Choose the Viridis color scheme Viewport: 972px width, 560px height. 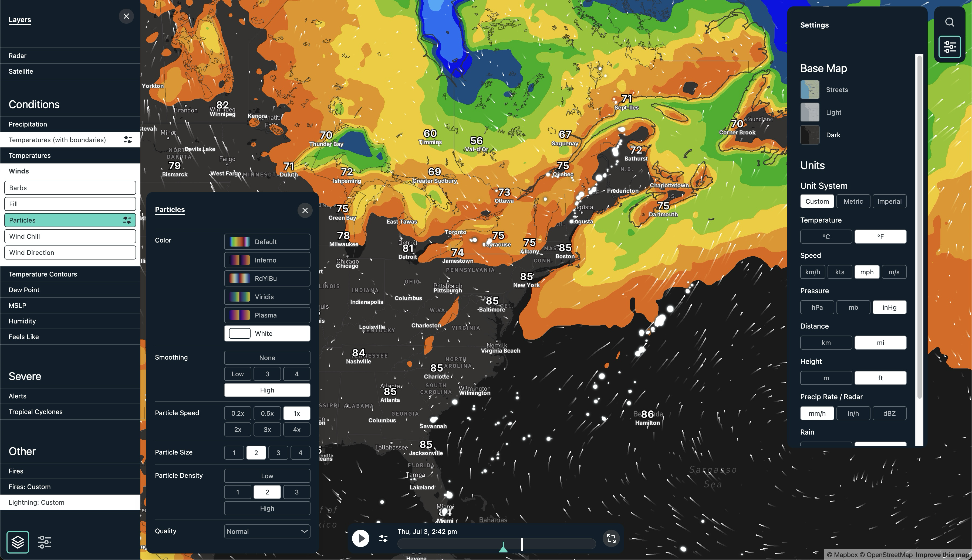267,296
